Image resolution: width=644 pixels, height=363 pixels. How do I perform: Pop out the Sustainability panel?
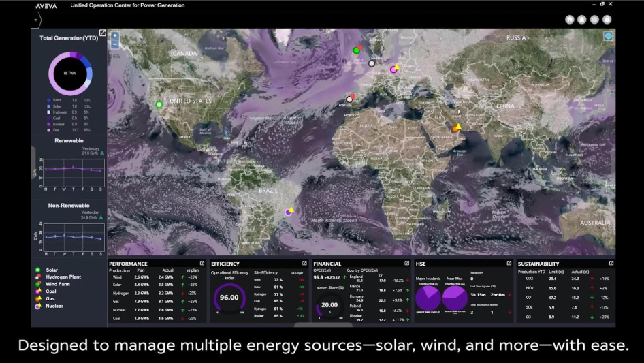[611, 264]
